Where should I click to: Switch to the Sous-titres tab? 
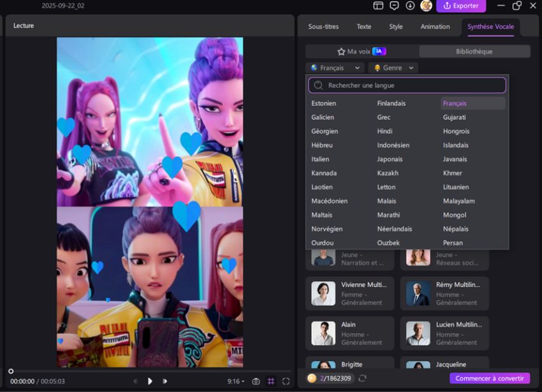coord(323,27)
